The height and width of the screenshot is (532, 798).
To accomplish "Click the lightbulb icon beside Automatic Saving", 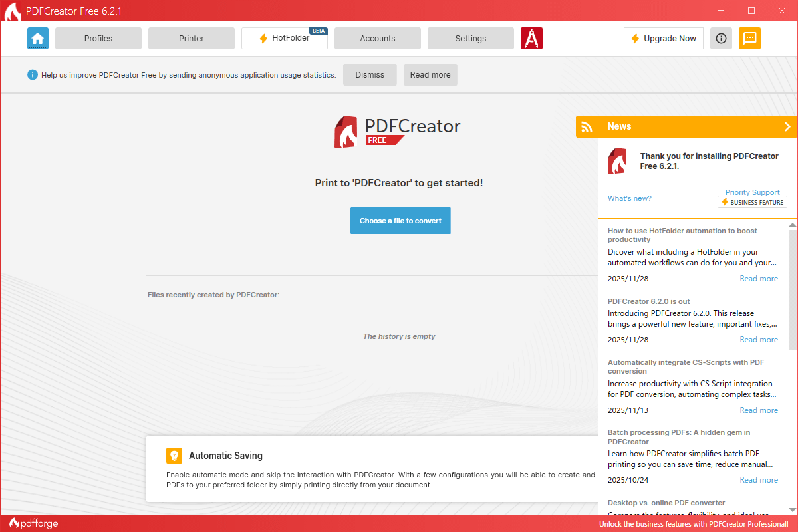I will coord(174,456).
